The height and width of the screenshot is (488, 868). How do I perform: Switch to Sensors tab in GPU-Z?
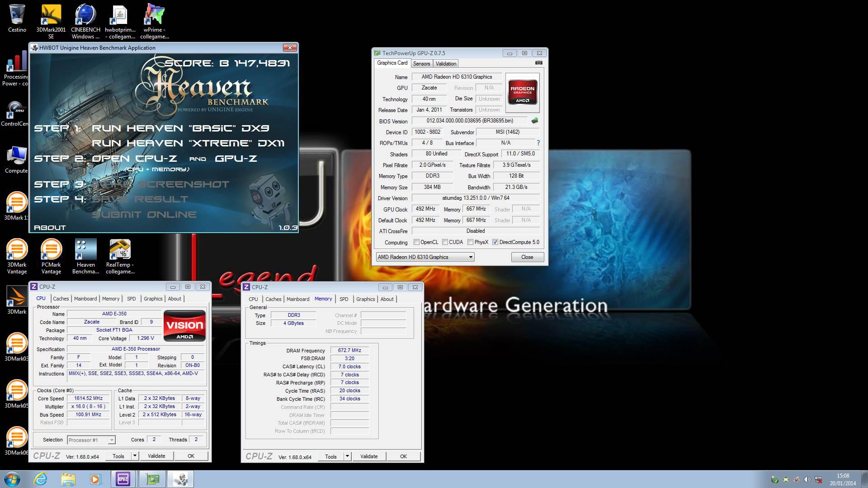pos(421,64)
